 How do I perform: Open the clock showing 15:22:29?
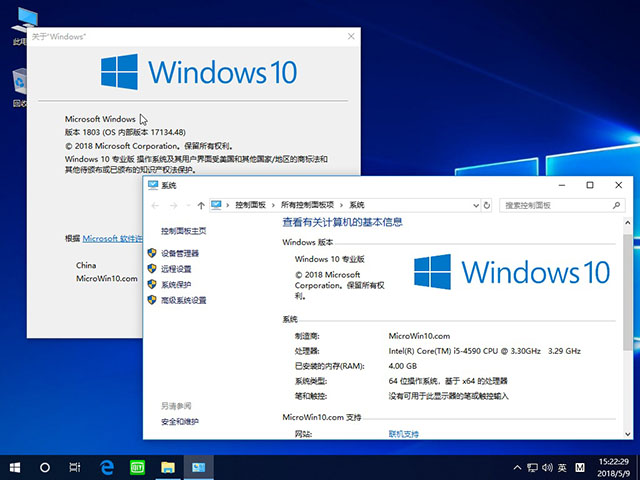click(613, 461)
